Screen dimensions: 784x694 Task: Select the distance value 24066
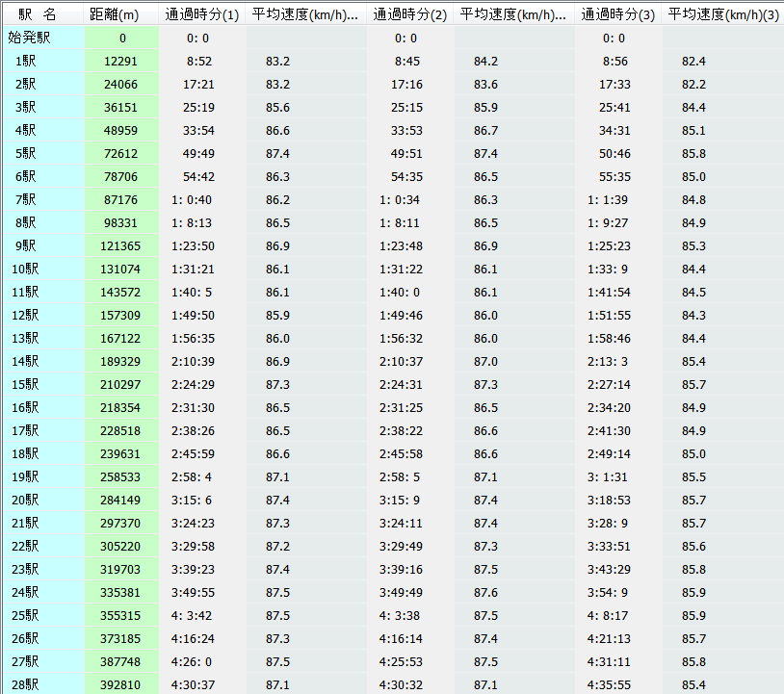pyautogui.click(x=120, y=84)
